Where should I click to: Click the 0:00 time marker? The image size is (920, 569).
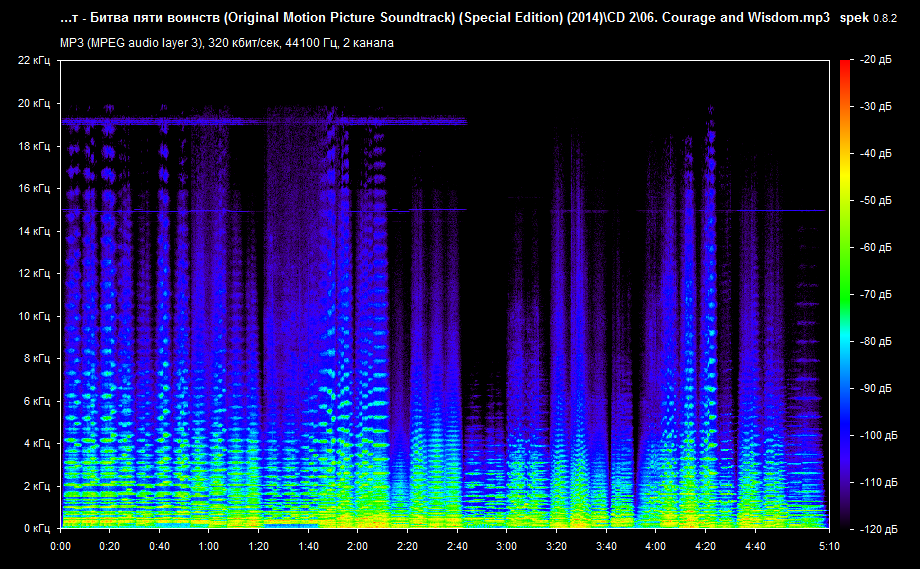click(60, 547)
